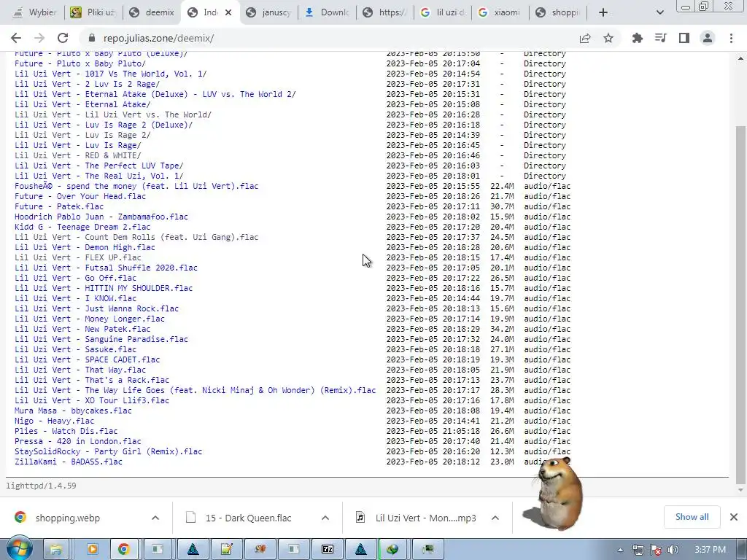The height and width of the screenshot is (560, 747).
Task: Switch to the Pliki tab
Action: point(93,12)
